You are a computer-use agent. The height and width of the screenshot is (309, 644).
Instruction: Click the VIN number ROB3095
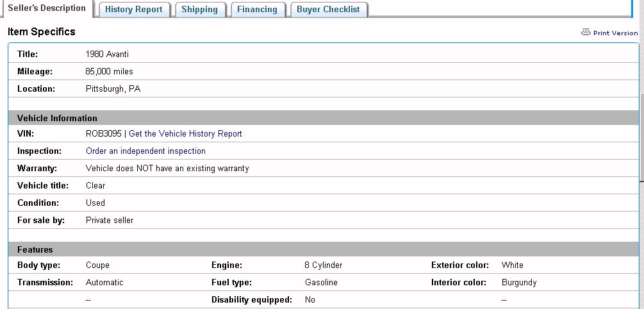pyautogui.click(x=104, y=134)
